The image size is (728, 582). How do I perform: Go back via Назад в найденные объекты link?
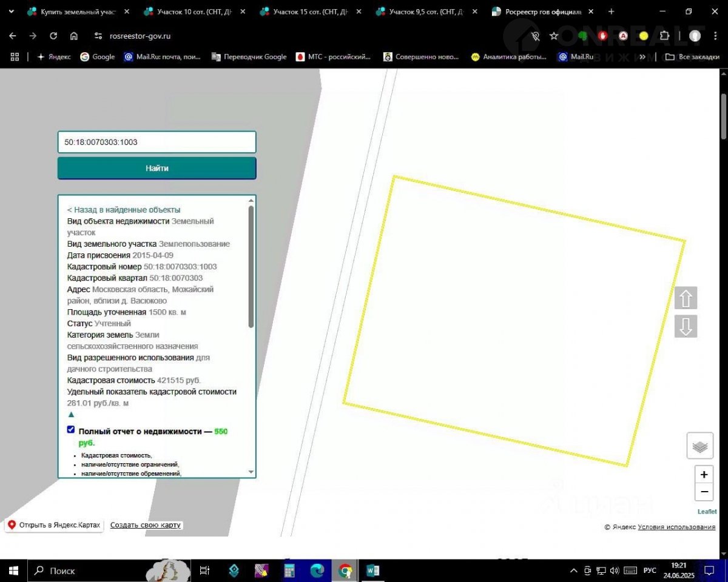pyautogui.click(x=124, y=210)
